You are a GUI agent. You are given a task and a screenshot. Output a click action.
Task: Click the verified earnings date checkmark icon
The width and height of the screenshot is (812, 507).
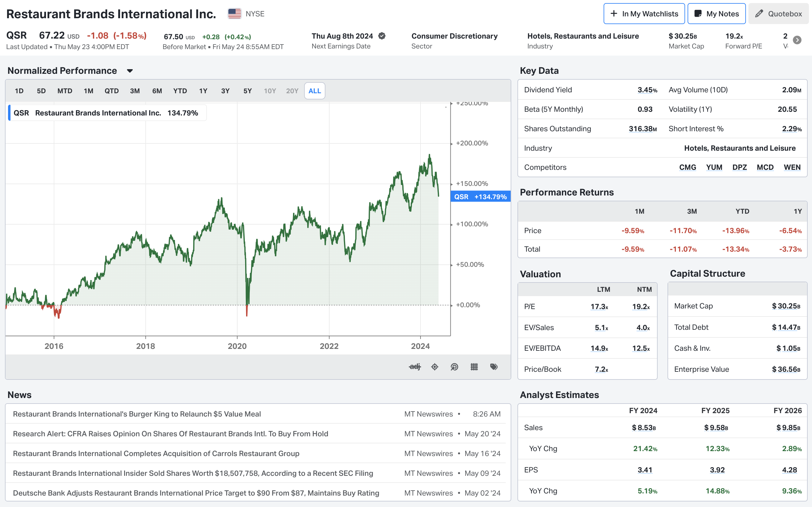[382, 36]
